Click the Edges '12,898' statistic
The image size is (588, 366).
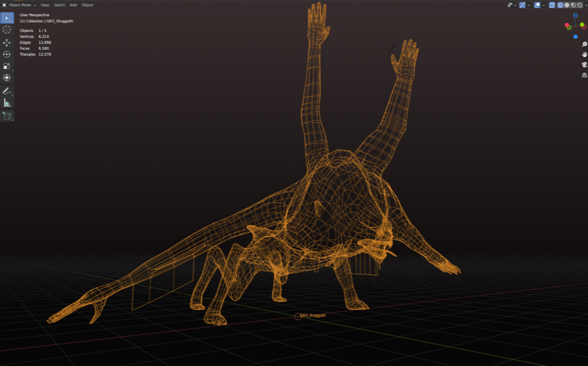point(45,42)
